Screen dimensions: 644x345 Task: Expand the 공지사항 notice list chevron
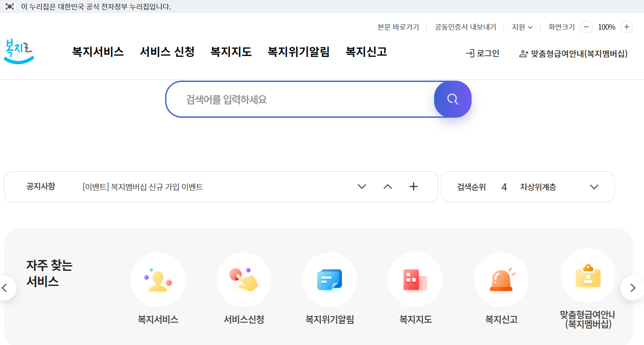(x=362, y=186)
